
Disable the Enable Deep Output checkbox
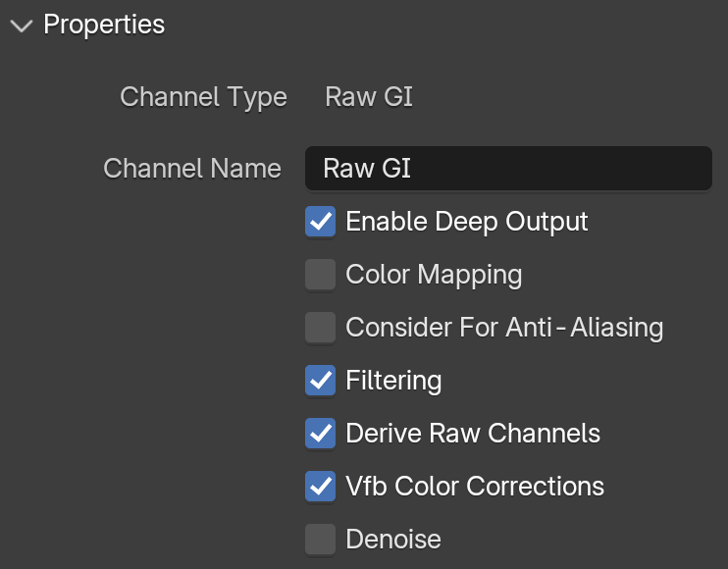point(321,222)
